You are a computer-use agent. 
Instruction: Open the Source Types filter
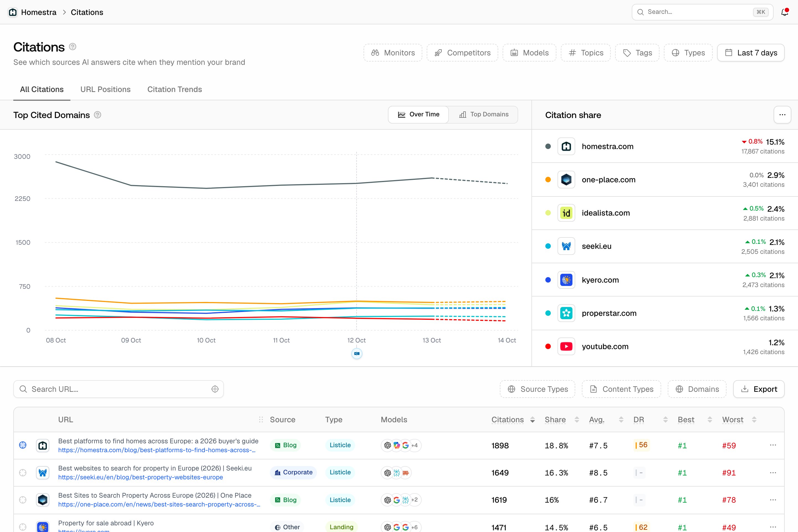538,389
